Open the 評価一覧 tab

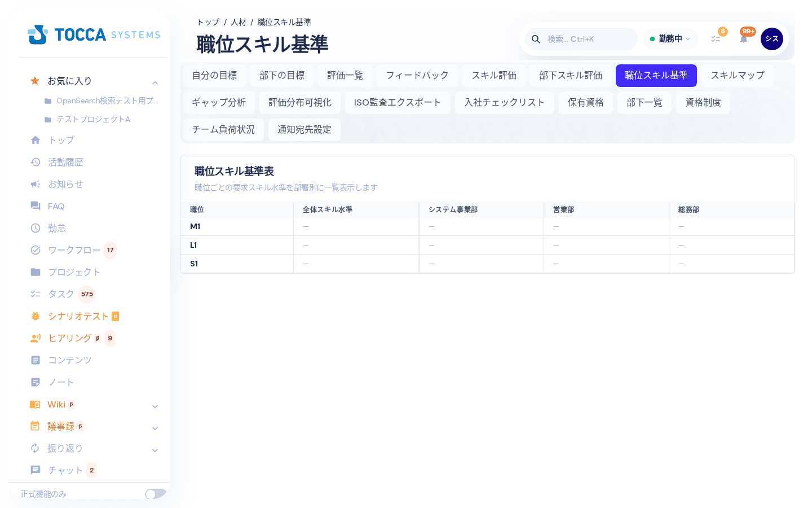pyautogui.click(x=345, y=76)
